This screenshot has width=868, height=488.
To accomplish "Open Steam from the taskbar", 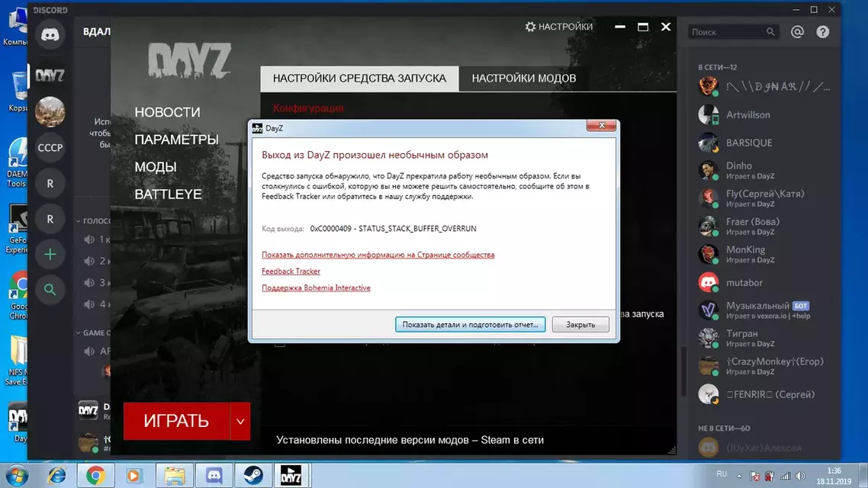I will 253,475.
